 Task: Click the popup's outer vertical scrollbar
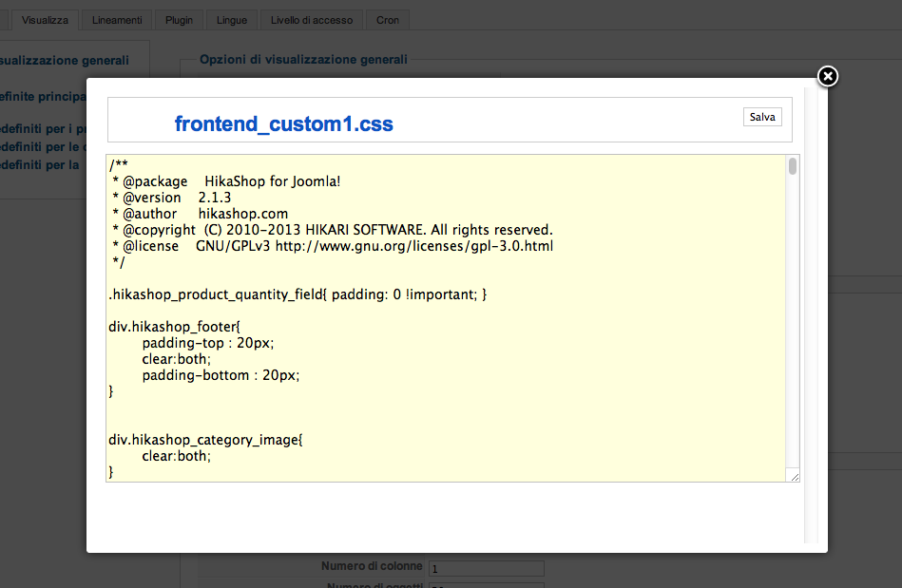coord(810,313)
